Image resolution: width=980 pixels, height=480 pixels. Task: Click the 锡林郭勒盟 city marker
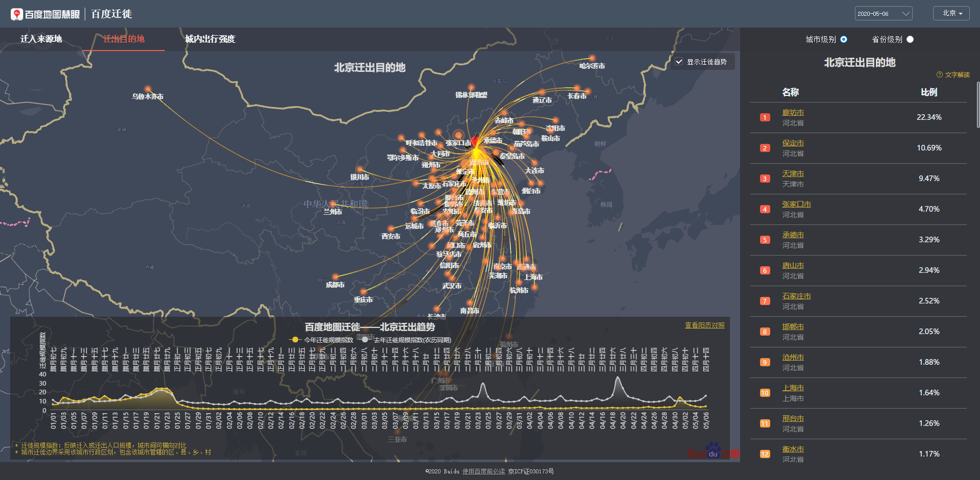coord(471,88)
